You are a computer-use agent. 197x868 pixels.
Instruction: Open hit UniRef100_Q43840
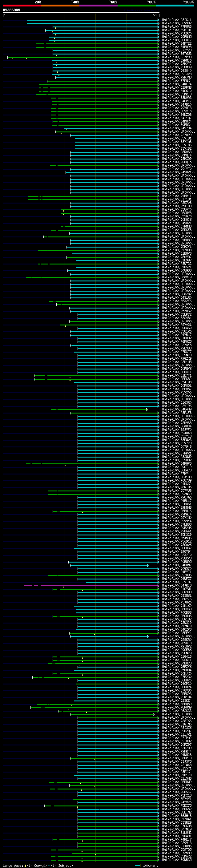(177, 71)
